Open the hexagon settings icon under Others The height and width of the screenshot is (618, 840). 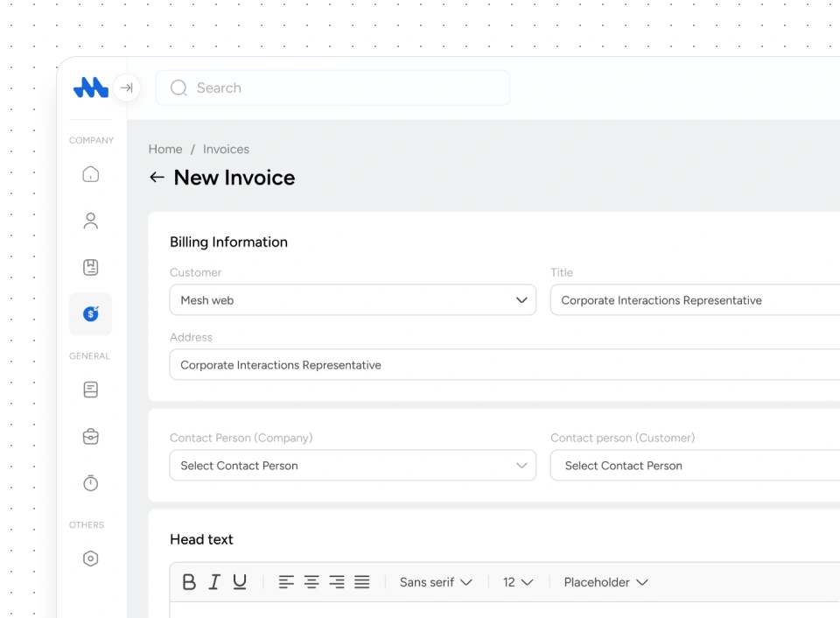pyautogui.click(x=90, y=558)
